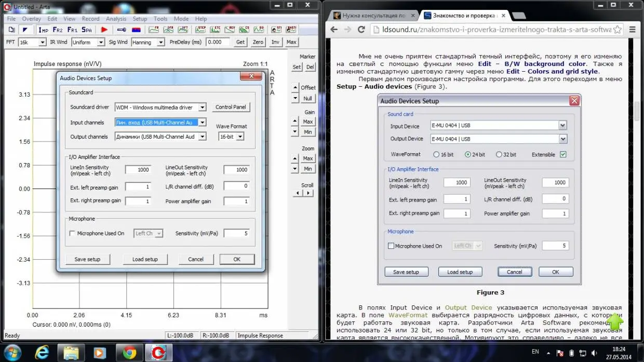Click the STEP response toolbar icon
The image size is (644, 362).
tap(201, 30)
